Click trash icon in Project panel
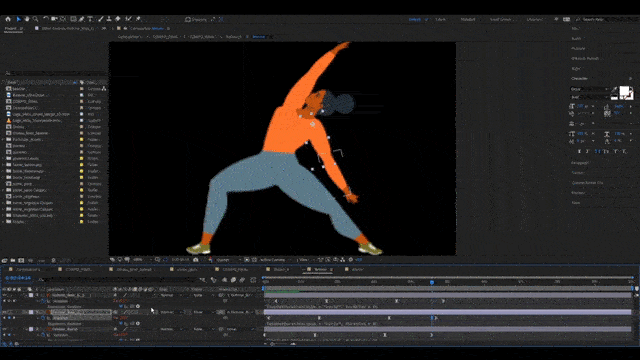The image size is (640, 360). pyautogui.click(x=53, y=260)
